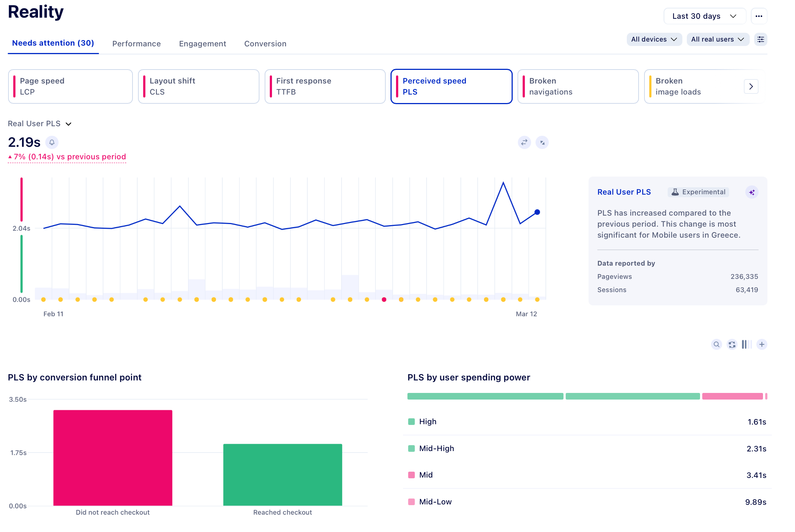Open the three-dots more options menu

point(759,16)
